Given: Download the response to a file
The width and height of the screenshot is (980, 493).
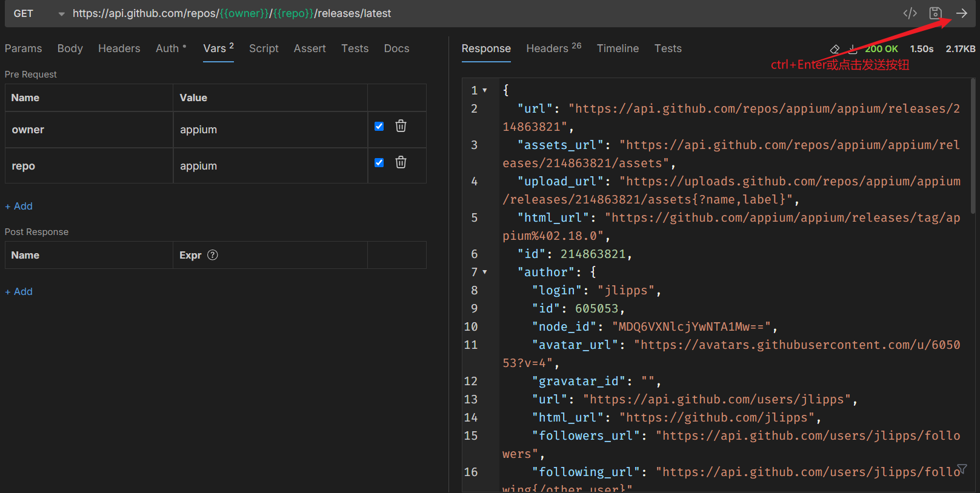Looking at the screenshot, I should tap(853, 49).
